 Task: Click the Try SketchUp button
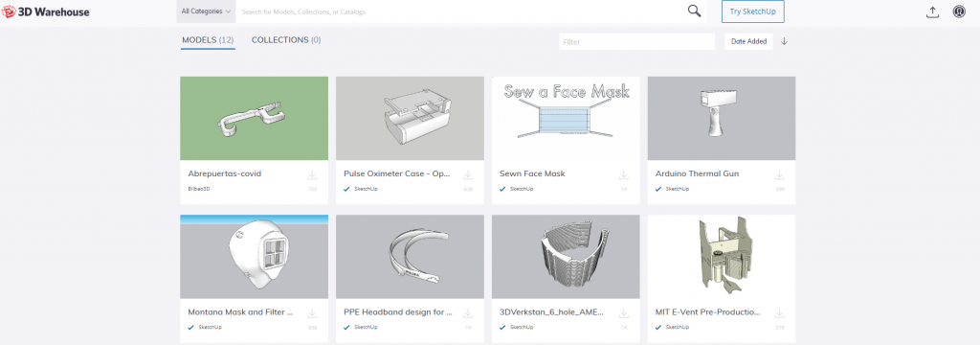[752, 11]
